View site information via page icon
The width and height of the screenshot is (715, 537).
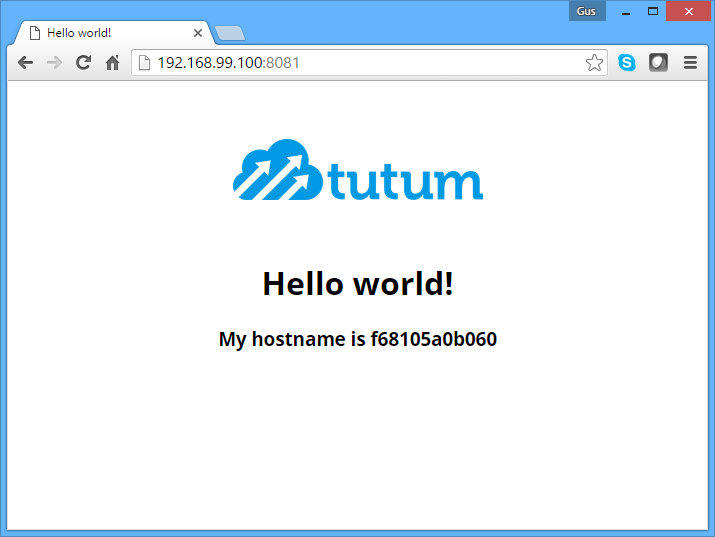(144, 63)
